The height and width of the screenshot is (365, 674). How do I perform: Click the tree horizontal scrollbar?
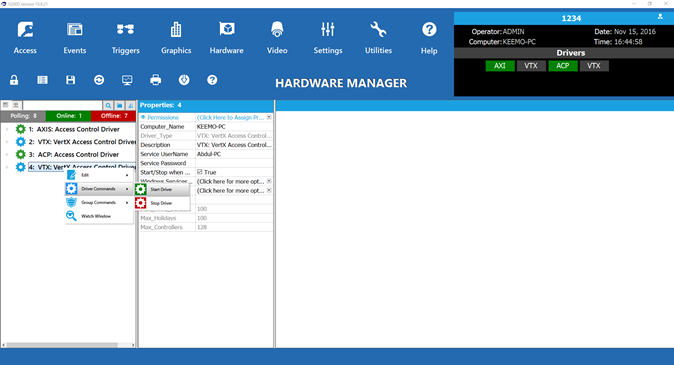(x=62, y=345)
